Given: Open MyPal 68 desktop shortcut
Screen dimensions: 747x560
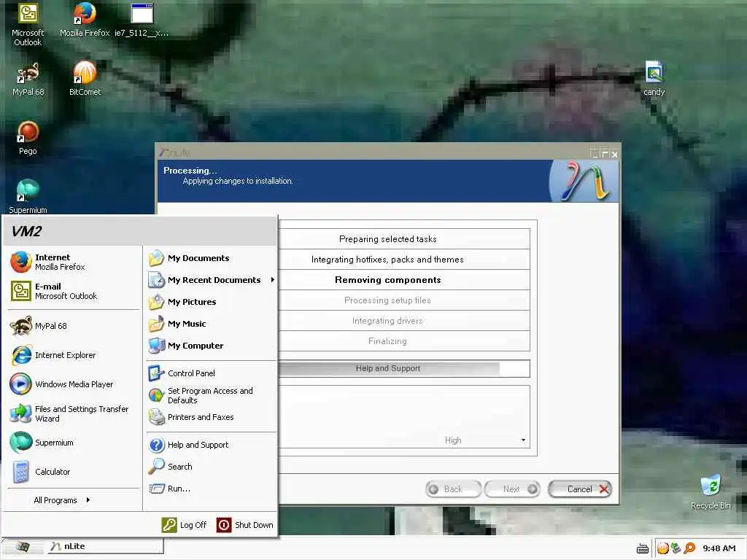Looking at the screenshot, I should [28, 79].
